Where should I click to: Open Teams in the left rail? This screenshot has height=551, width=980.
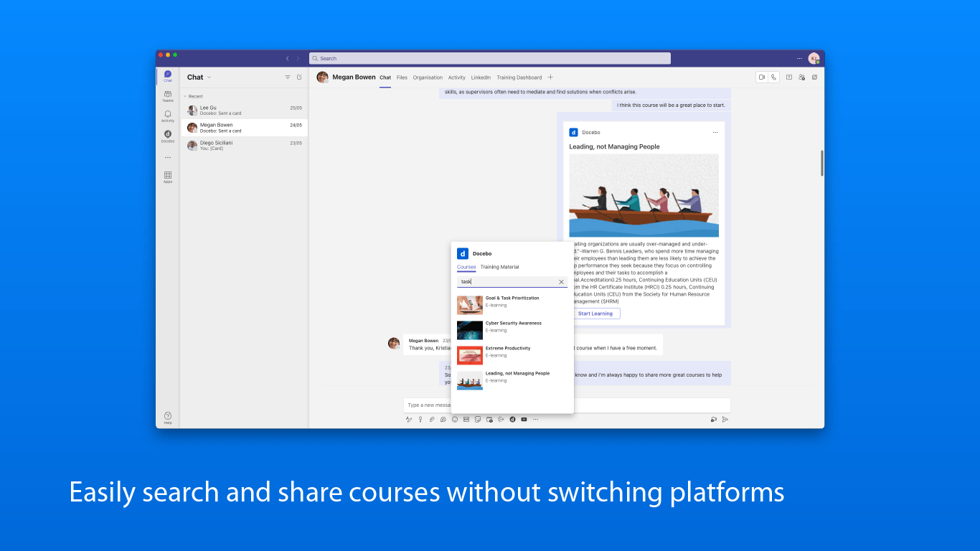coord(167,96)
